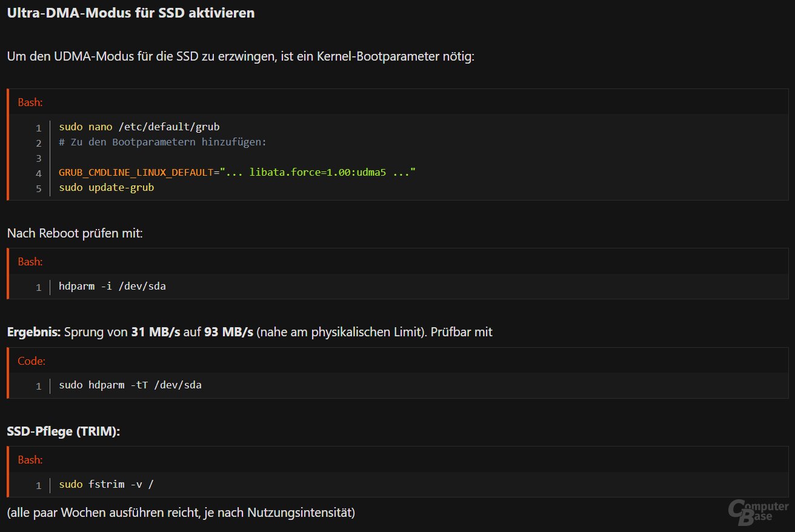Click the 'Code:' label of the hdparm -tT block
Viewport: 795px width, 532px height.
[32, 361]
